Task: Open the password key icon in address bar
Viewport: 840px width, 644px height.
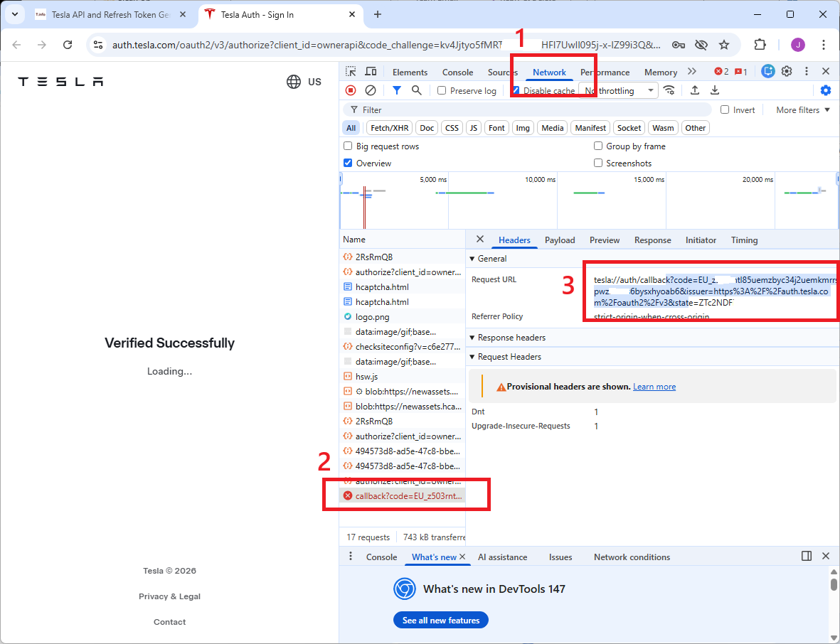Action: point(679,45)
